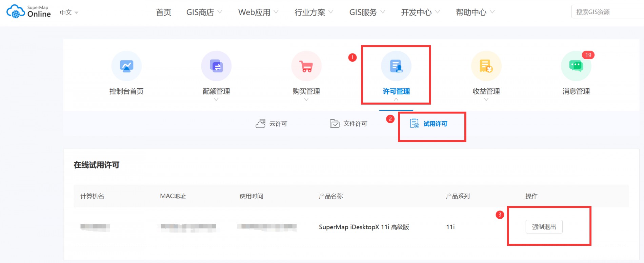Click the 强制退出 button

coord(544,227)
